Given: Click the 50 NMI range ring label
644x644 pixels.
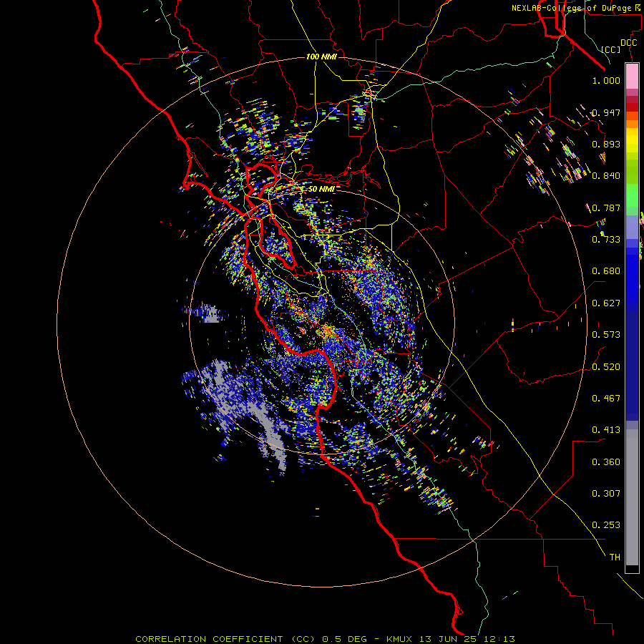Looking at the screenshot, I should click(x=321, y=189).
